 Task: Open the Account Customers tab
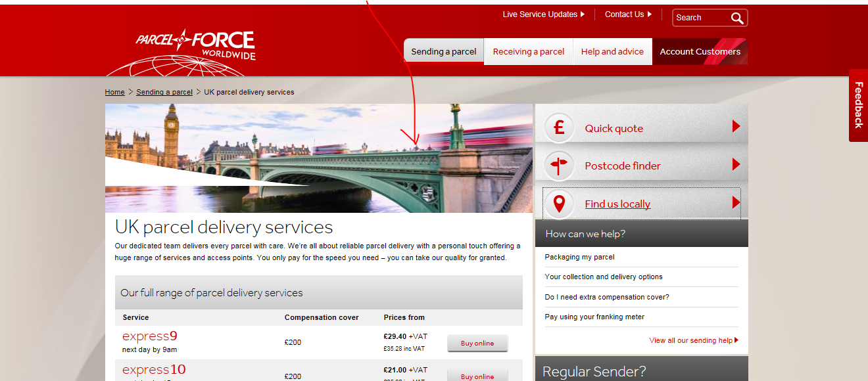click(700, 51)
